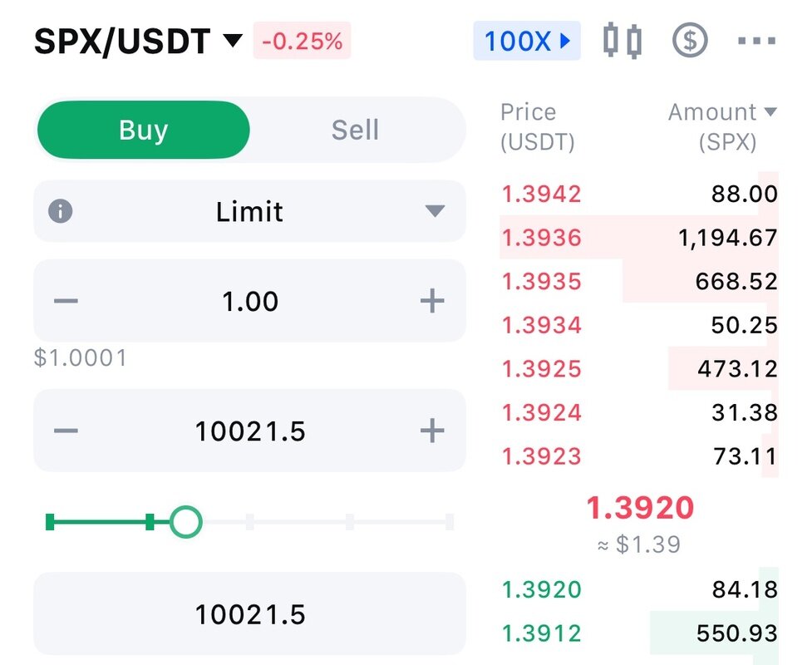Decrease amount 10021.5 with minus icon
The width and height of the screenshot is (812, 665).
(66, 431)
